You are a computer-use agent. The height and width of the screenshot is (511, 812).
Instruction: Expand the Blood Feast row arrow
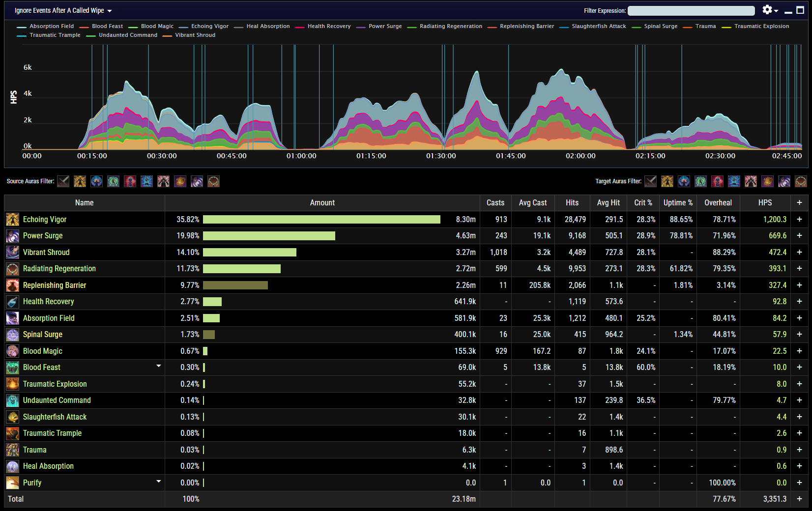click(x=158, y=366)
